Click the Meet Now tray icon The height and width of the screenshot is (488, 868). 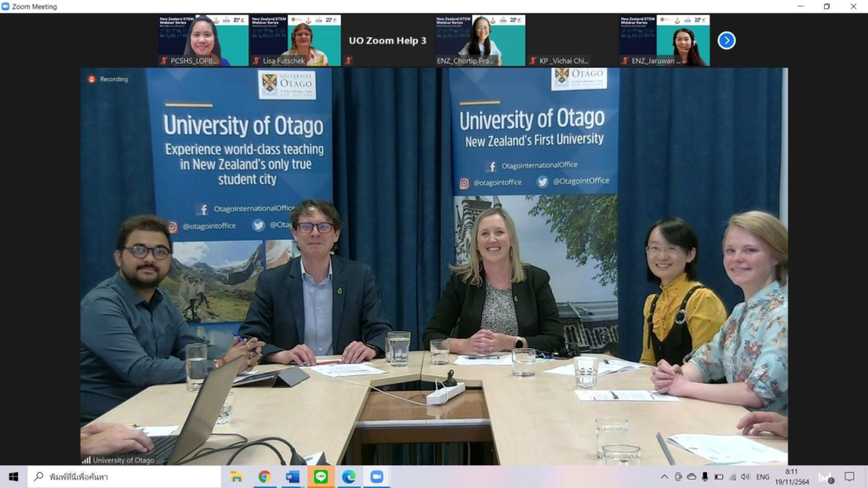[x=678, y=476]
